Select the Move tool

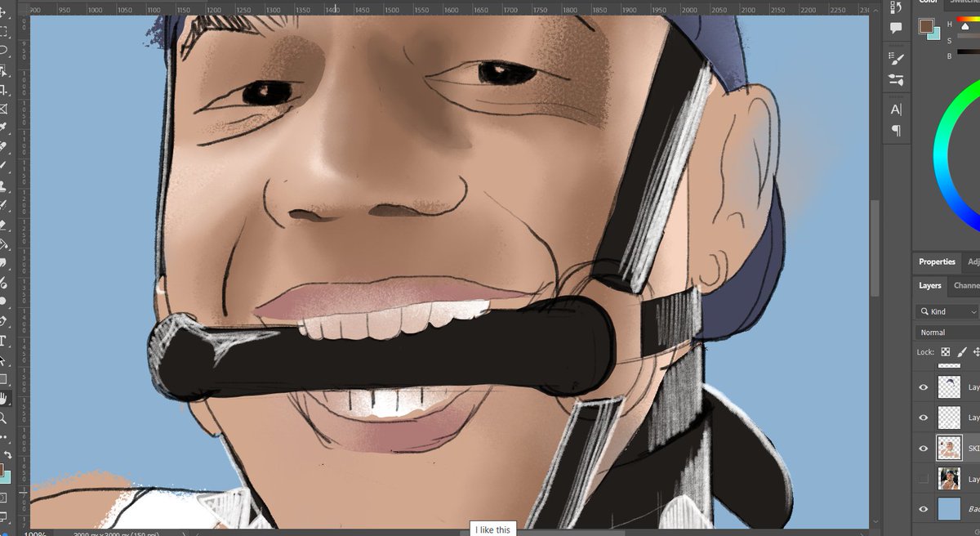pos(7,11)
